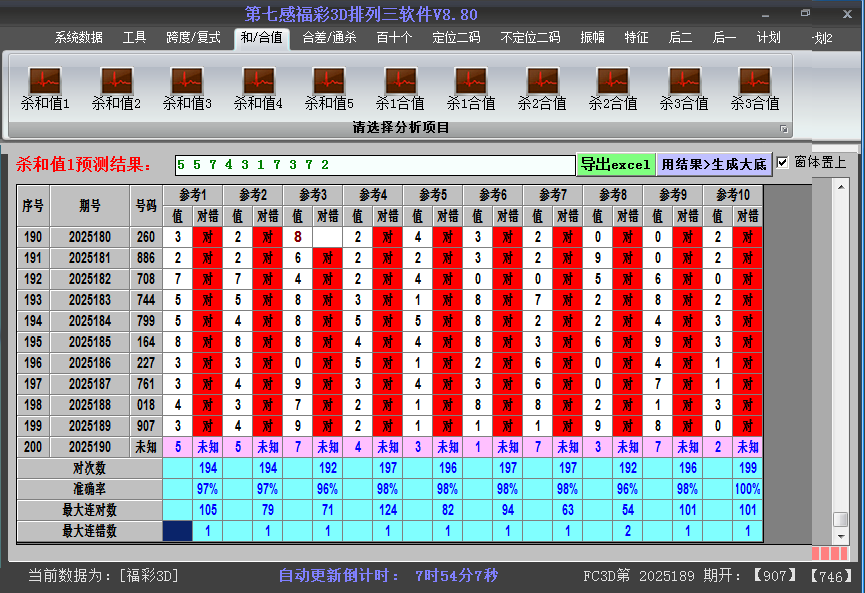Select the dark blue cell in 最大连错数 row
Viewport: 865px width, 593px height.
click(x=178, y=531)
